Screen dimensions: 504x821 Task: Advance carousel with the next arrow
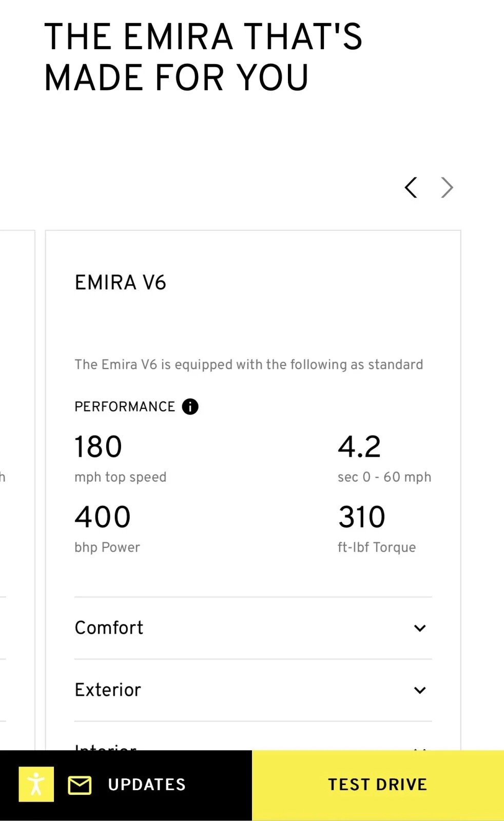[x=448, y=188]
